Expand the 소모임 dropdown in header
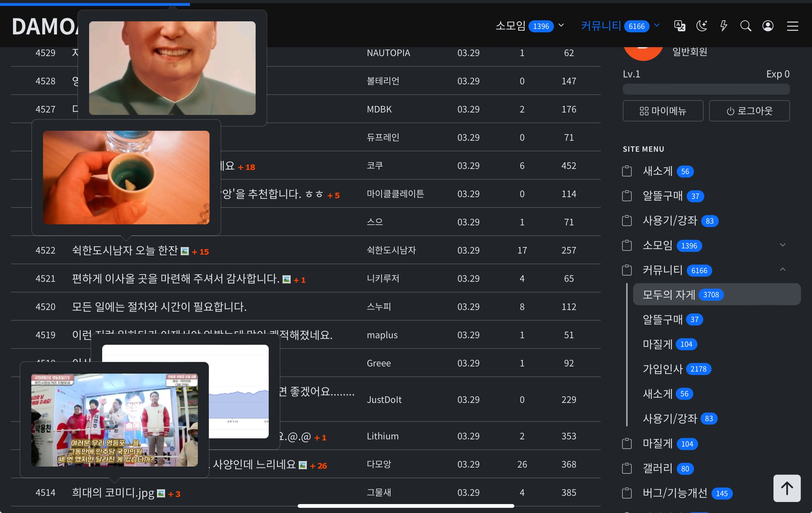 click(561, 25)
